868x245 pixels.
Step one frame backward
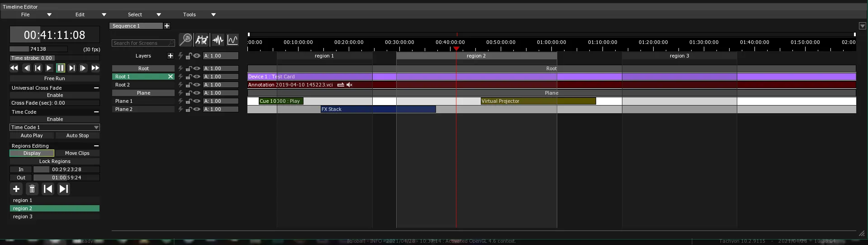point(27,68)
